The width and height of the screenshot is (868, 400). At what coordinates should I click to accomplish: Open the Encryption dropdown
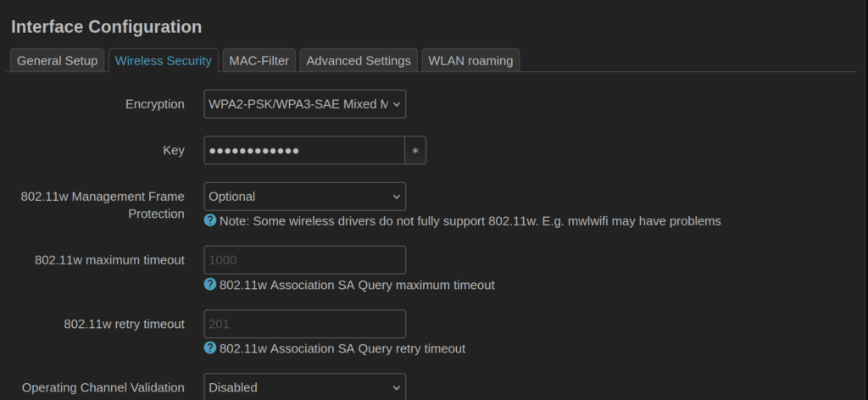pyautogui.click(x=304, y=104)
